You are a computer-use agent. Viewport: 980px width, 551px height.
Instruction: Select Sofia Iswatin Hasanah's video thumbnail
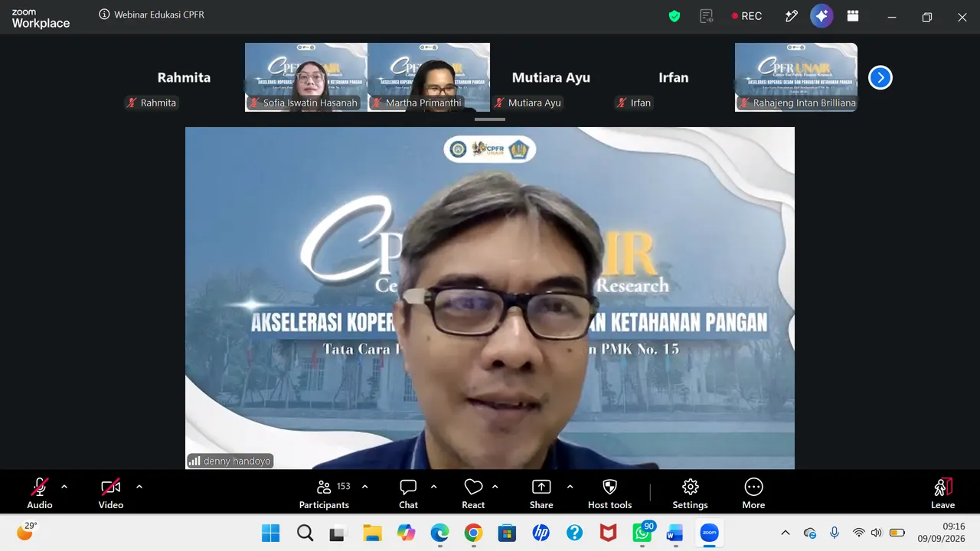pos(306,77)
